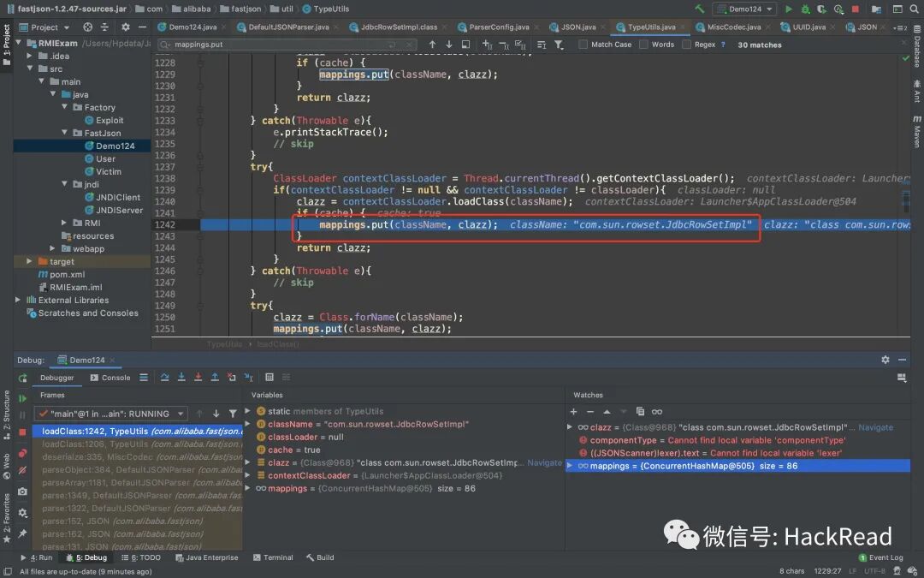Select Exploit class in project tree

110,121
